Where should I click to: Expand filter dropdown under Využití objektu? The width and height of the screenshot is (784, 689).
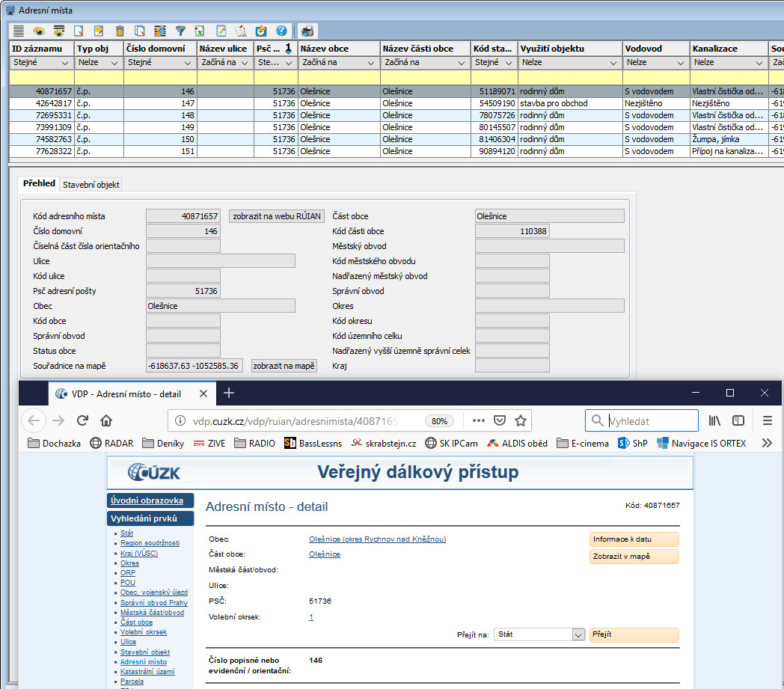click(613, 63)
